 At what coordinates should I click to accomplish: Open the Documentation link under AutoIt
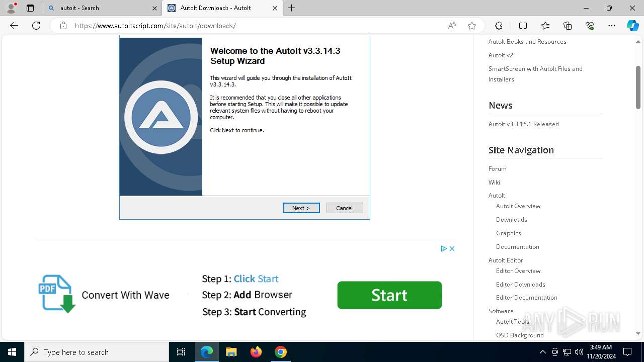pyautogui.click(x=517, y=247)
